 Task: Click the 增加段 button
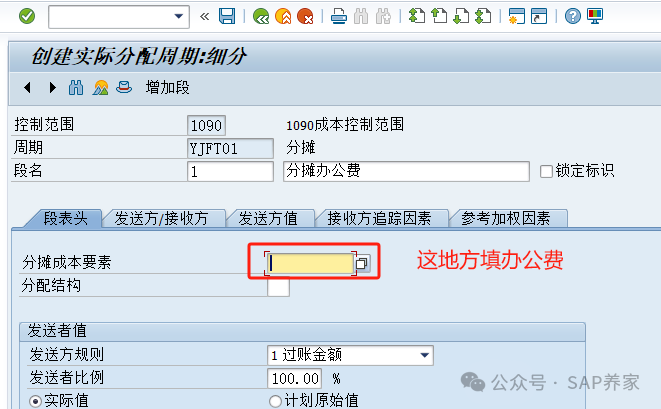pyautogui.click(x=167, y=87)
